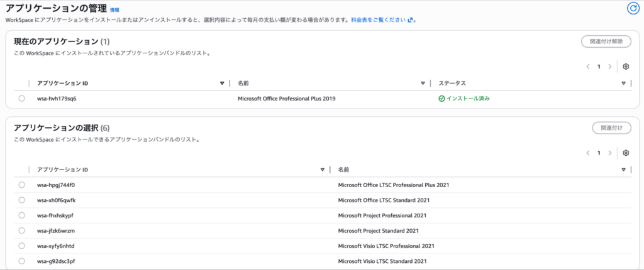Open settings gear for current applications table

[626, 67]
